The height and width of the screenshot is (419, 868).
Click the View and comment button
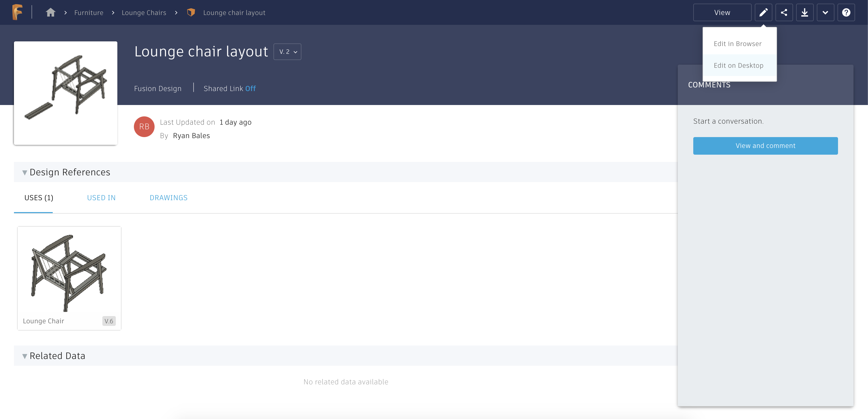pos(765,146)
